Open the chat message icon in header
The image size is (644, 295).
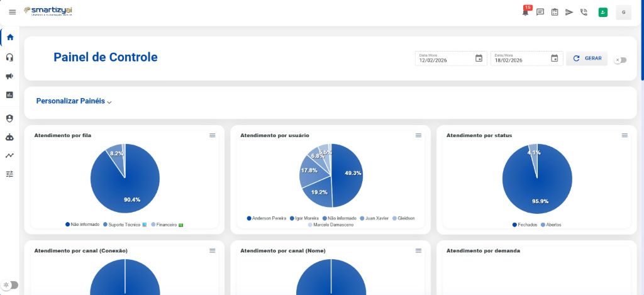click(x=540, y=13)
